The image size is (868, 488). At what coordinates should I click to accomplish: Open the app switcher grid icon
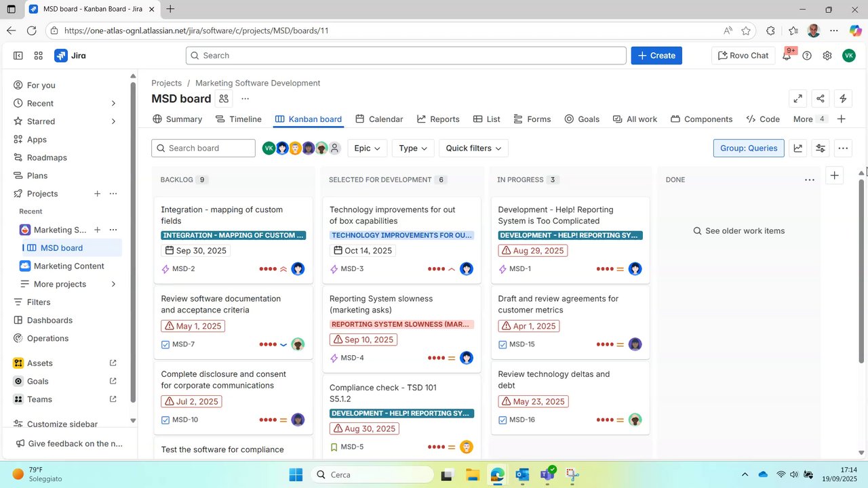coord(39,56)
